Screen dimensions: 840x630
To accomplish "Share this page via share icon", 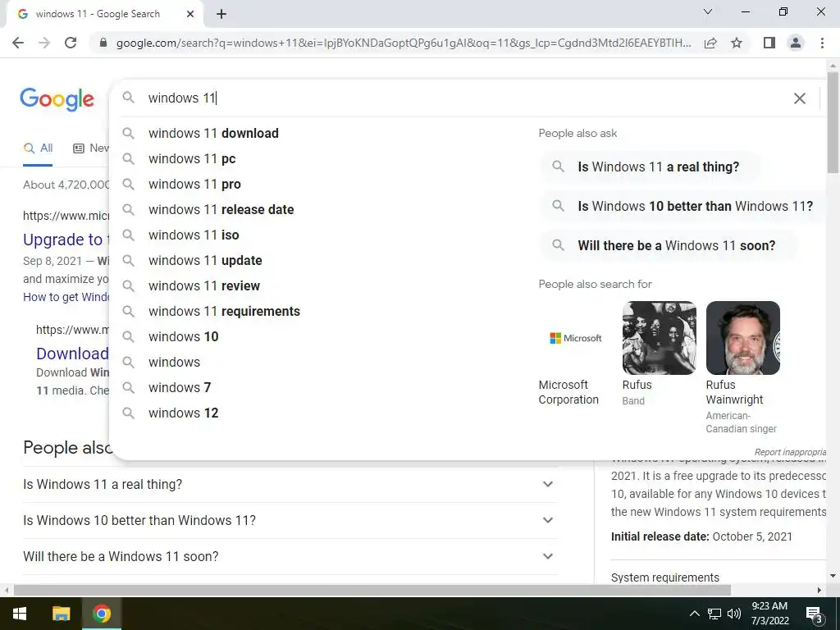I will point(710,43).
